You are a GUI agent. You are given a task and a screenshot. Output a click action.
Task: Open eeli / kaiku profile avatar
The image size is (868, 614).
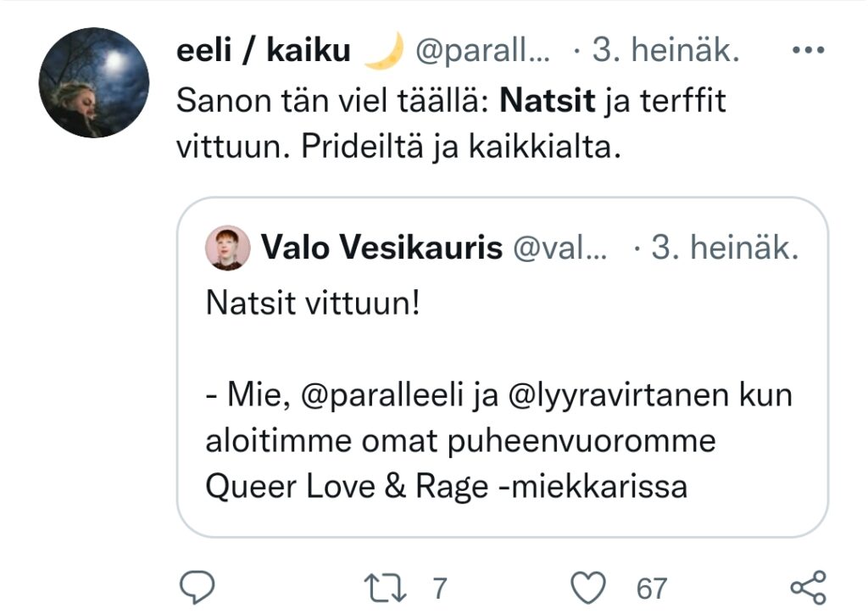pyautogui.click(x=94, y=82)
